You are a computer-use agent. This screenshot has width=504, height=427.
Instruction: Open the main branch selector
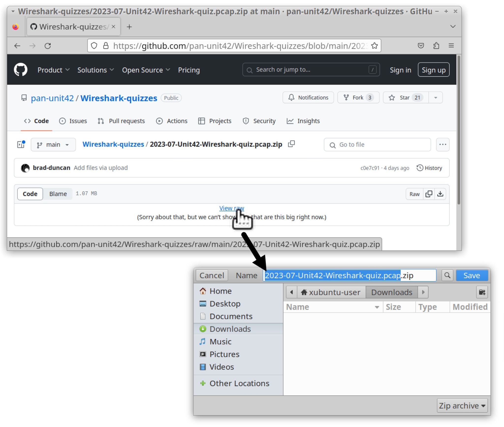coord(53,145)
